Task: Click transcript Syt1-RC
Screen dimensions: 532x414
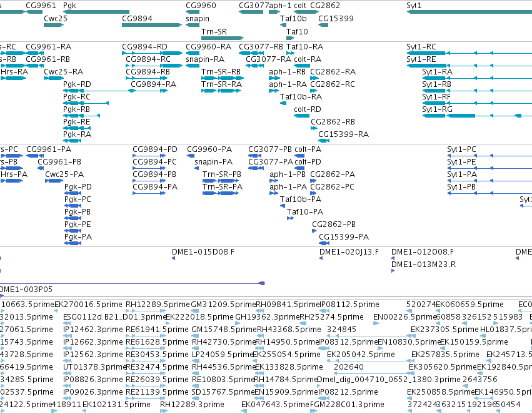Action: point(421,47)
